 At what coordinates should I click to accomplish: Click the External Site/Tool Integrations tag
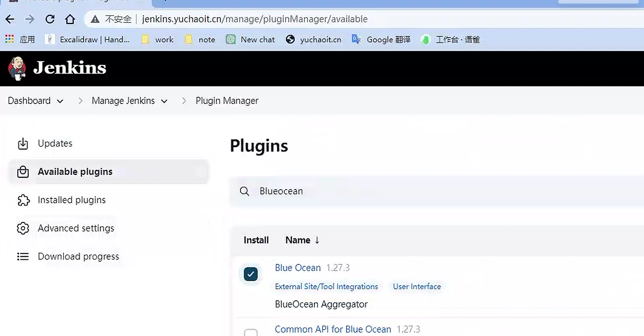[x=326, y=286]
